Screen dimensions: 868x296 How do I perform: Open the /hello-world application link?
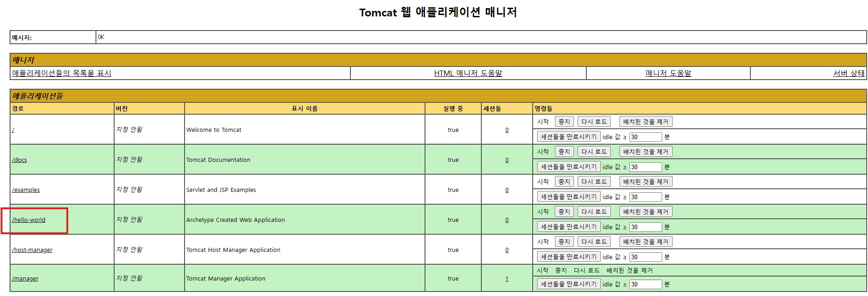pos(29,220)
